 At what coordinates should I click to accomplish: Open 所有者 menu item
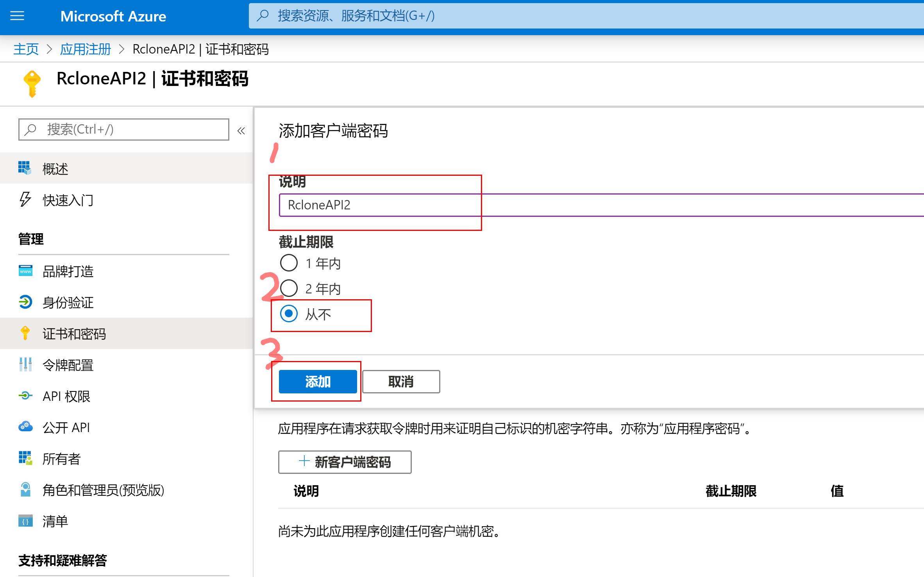[x=127, y=458]
